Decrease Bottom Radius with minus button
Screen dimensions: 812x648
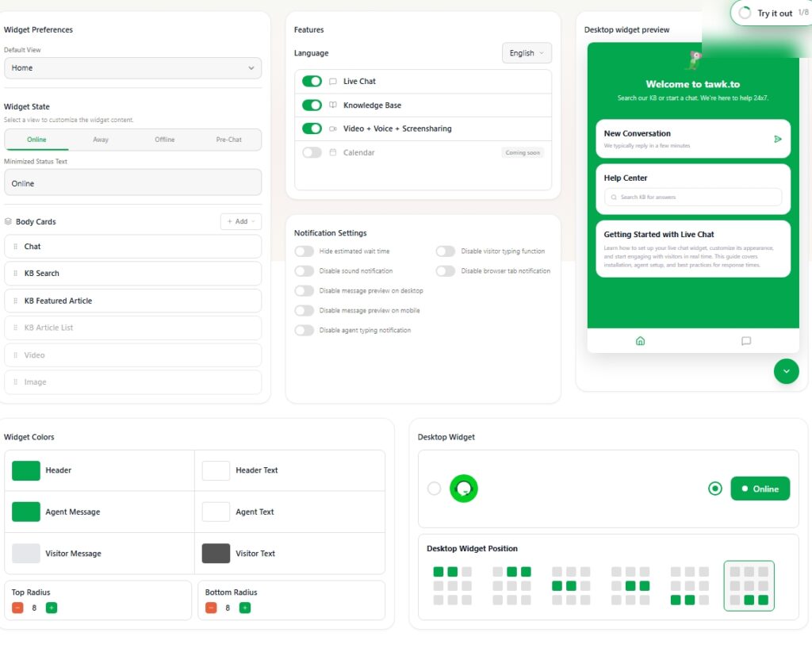(x=211, y=608)
